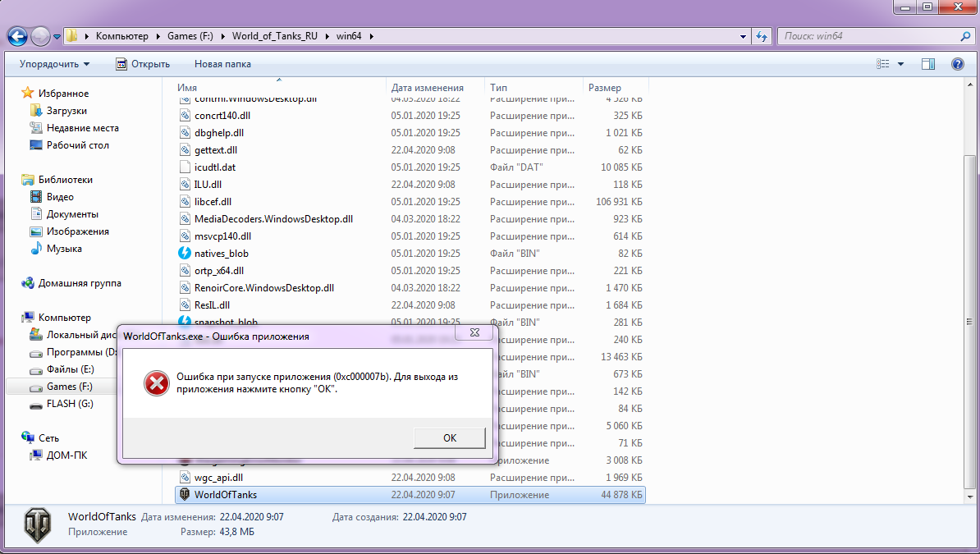The width and height of the screenshot is (980, 554).
Task: Select the RenoirCore.WindowsDesktop.dll icon
Action: pyautogui.click(x=185, y=287)
